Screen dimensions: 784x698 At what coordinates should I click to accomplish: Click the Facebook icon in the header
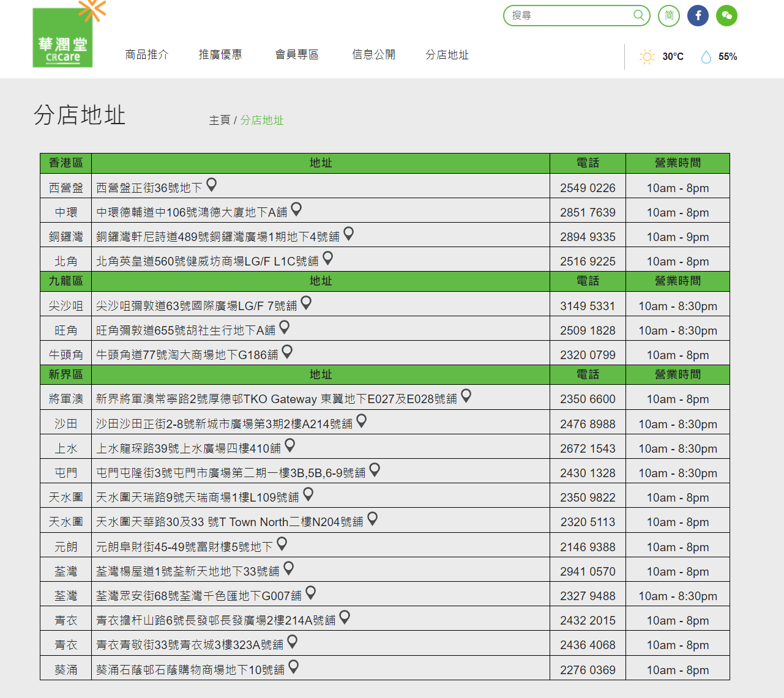pos(698,15)
